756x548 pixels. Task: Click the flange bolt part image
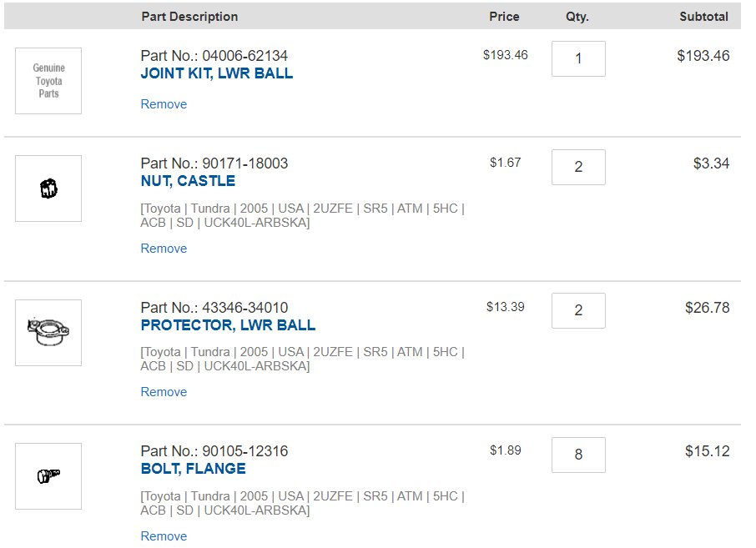tap(48, 476)
